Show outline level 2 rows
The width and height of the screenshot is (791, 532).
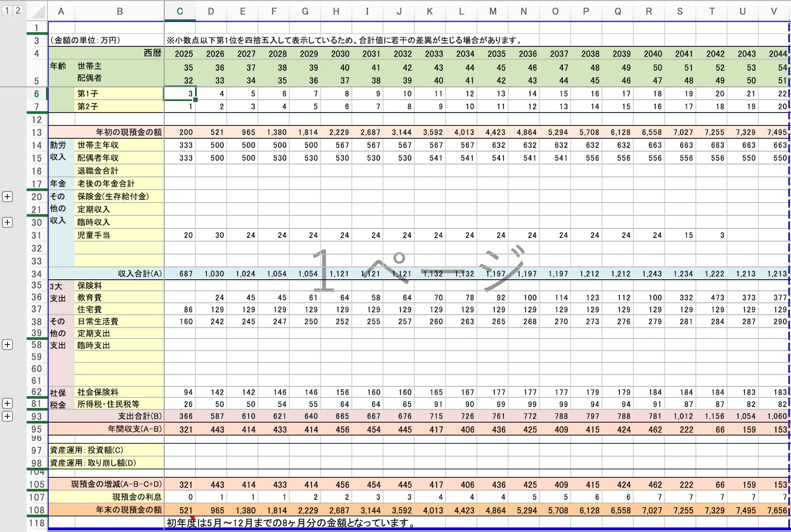tap(18, 10)
